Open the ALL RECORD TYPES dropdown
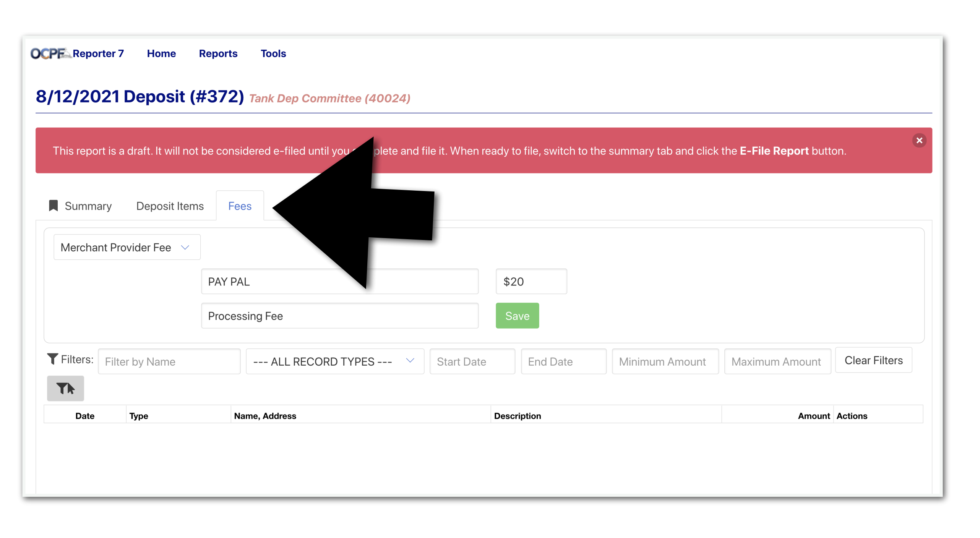 click(x=334, y=361)
